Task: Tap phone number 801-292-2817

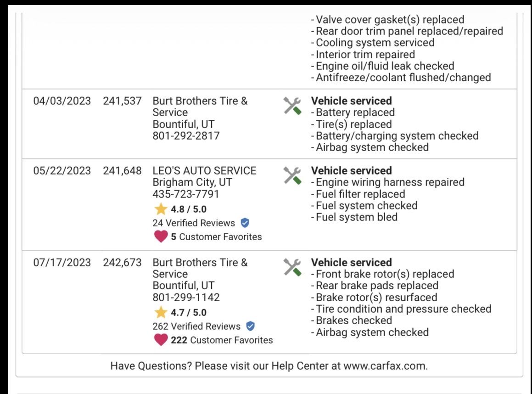Action: tap(186, 136)
